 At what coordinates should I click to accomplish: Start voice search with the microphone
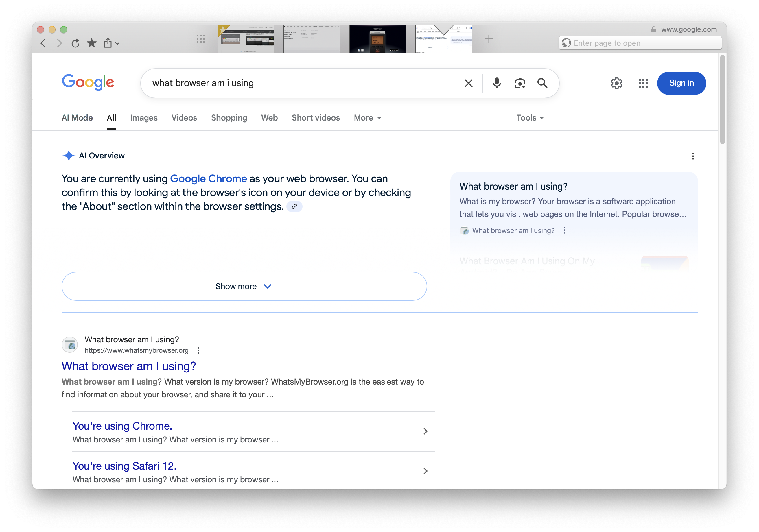pos(497,83)
